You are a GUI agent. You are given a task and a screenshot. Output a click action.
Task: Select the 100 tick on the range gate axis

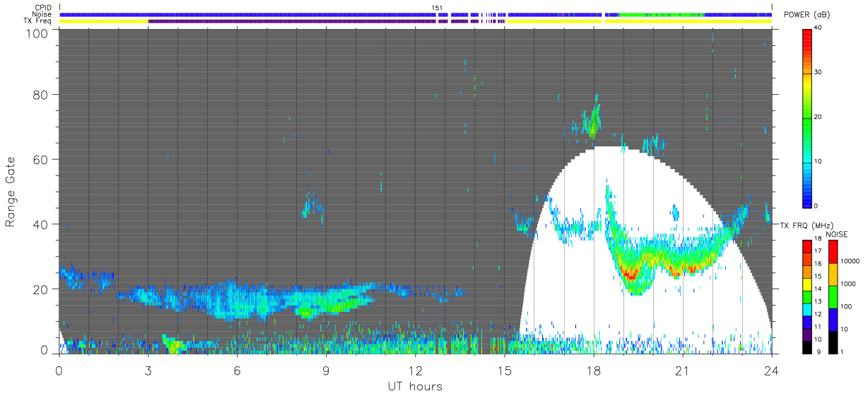37,33
